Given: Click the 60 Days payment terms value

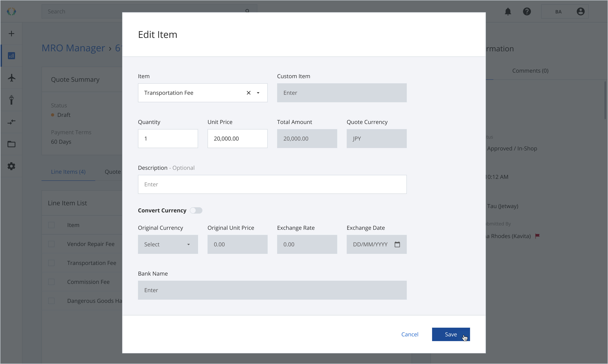Looking at the screenshot, I should pyautogui.click(x=61, y=142).
